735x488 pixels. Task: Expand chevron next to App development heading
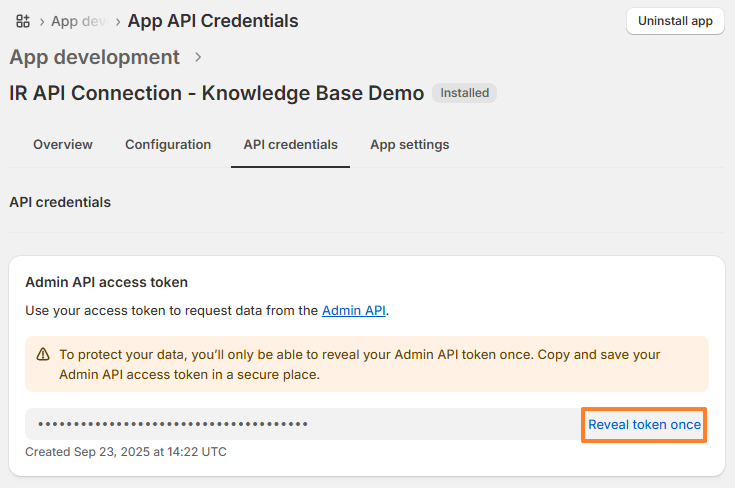coord(198,57)
